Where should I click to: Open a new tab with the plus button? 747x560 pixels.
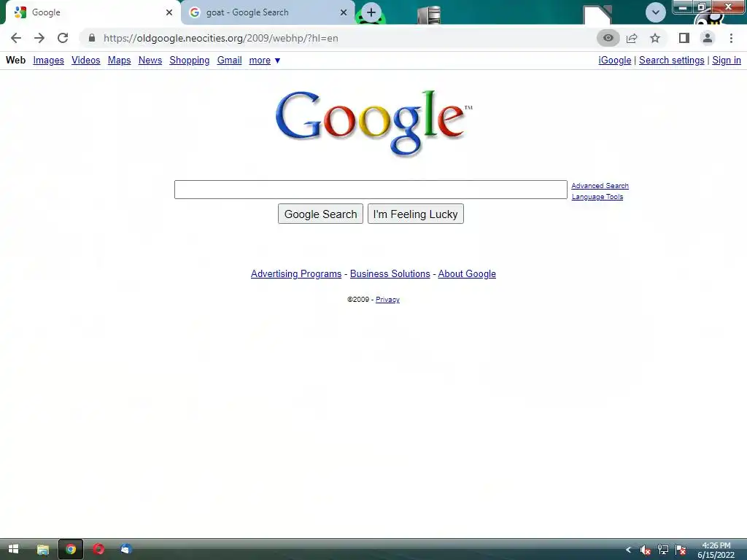[x=371, y=12]
